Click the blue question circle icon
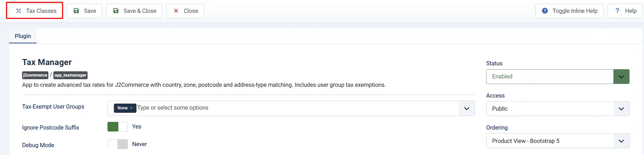The image size is (644, 155). coord(545,11)
